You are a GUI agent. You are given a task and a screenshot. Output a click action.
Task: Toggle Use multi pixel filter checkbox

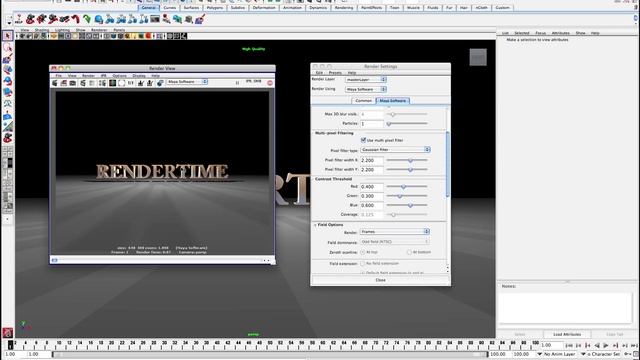(x=363, y=140)
